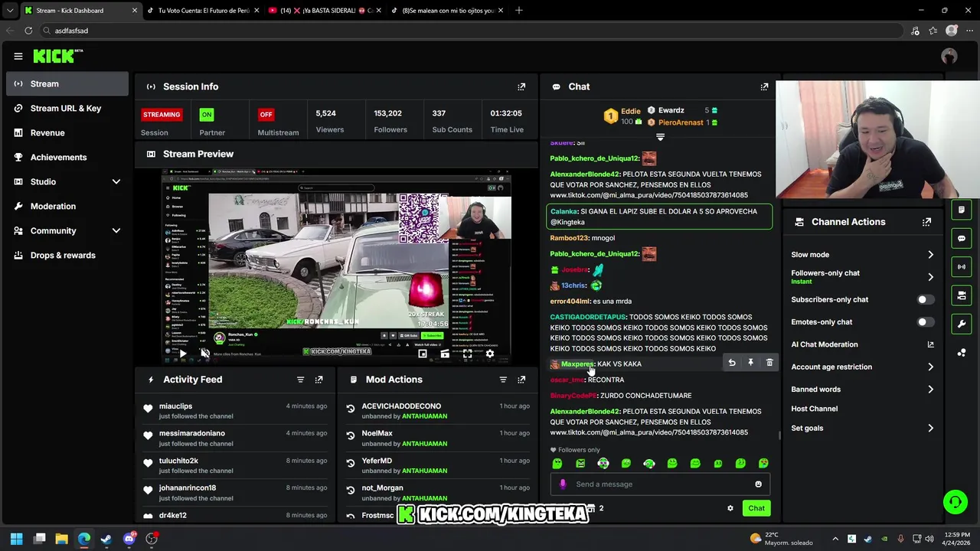Viewport: 980px width, 551px height.
Task: Toggle the notes panel icon in right rail
Action: pyautogui.click(x=962, y=210)
